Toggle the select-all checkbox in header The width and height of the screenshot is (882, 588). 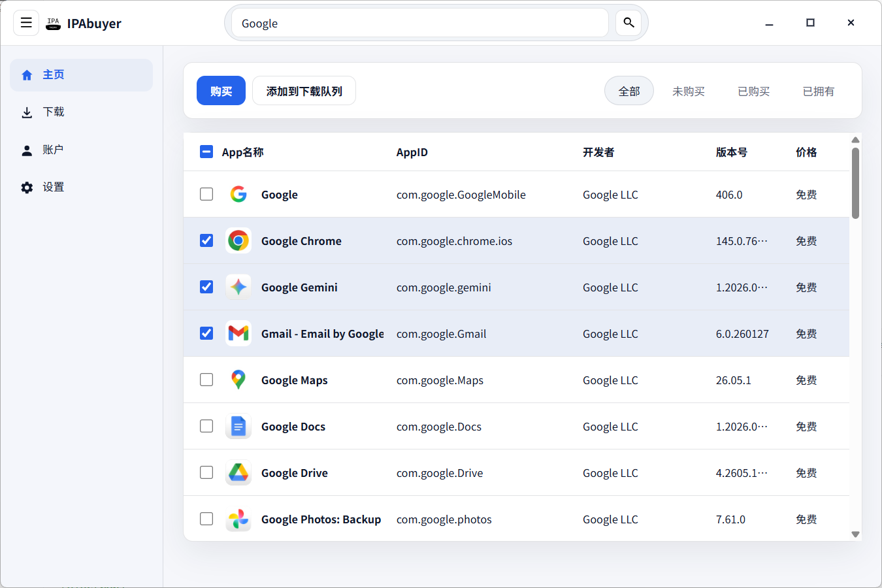(x=206, y=152)
